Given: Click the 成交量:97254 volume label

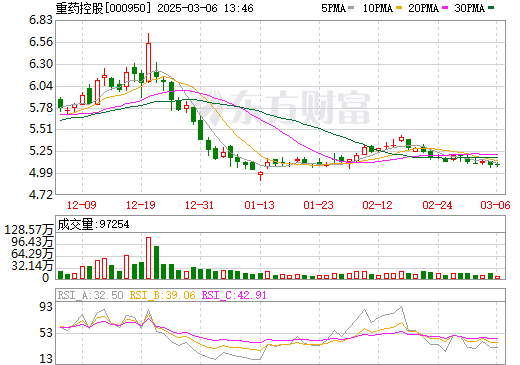Looking at the screenshot, I should [x=94, y=224].
